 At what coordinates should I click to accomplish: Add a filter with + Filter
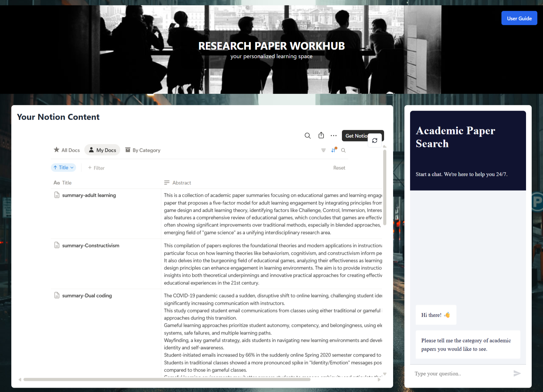click(96, 168)
